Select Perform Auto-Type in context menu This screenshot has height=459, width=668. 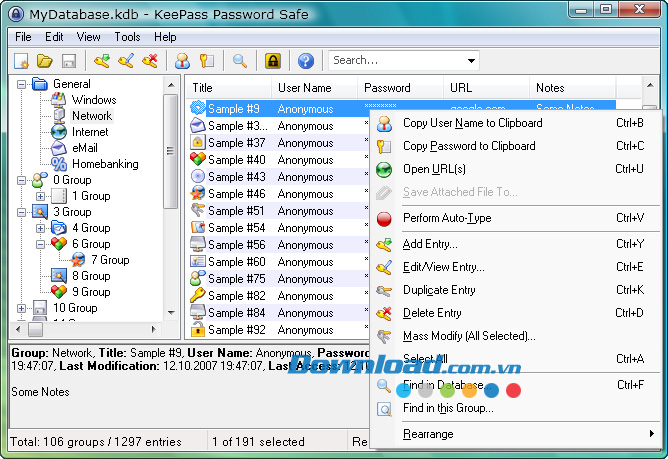(x=515, y=218)
